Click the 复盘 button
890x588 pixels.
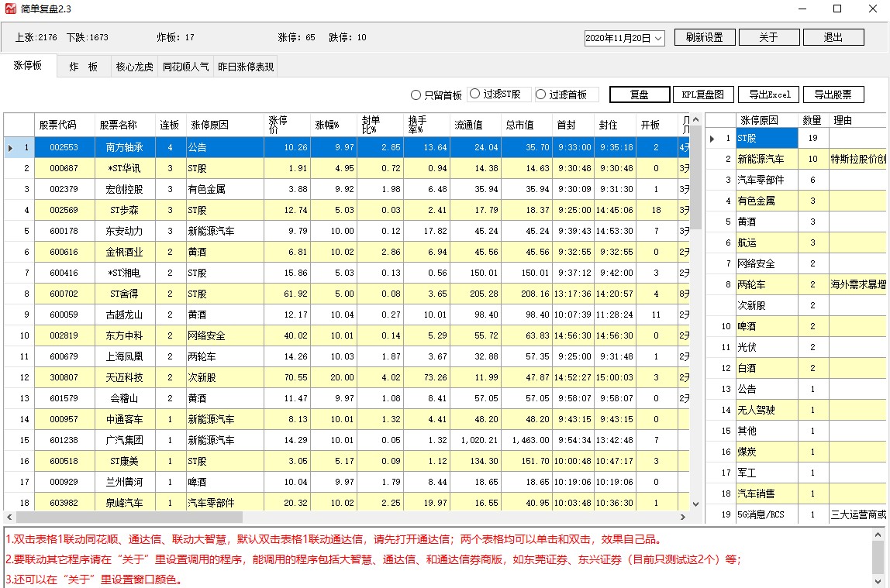[x=639, y=95]
